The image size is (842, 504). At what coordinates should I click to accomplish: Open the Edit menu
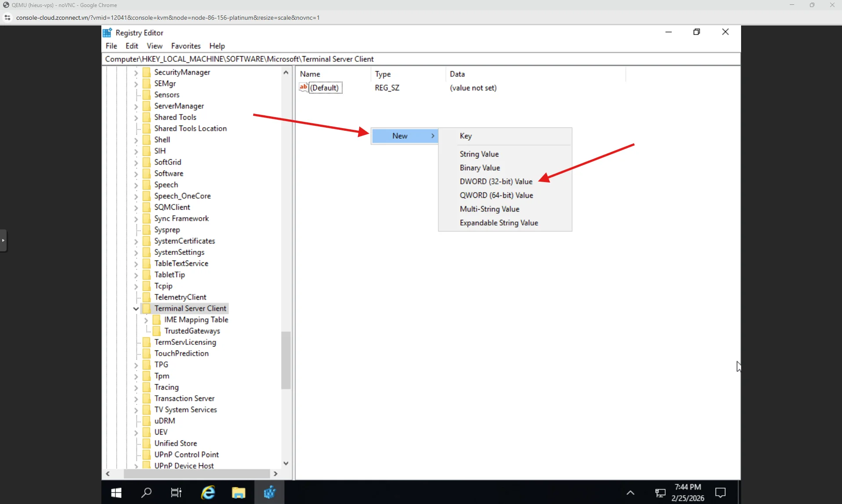click(x=132, y=46)
